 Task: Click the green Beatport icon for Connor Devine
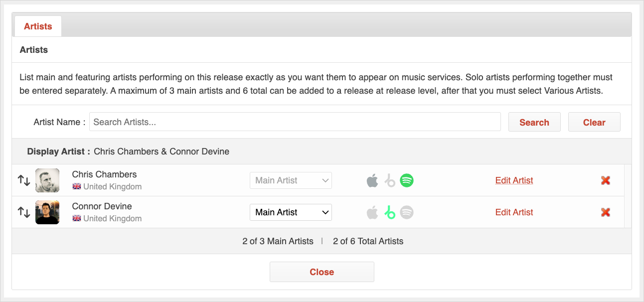[x=390, y=212]
